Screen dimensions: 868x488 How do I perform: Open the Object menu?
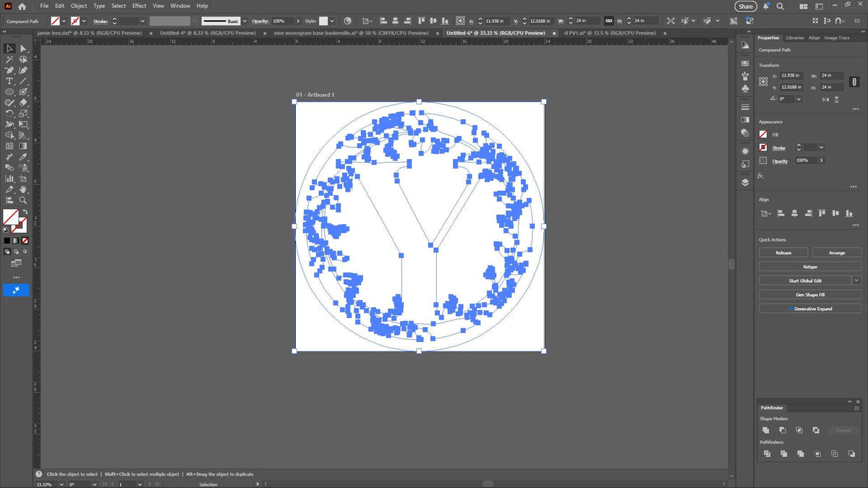click(79, 6)
